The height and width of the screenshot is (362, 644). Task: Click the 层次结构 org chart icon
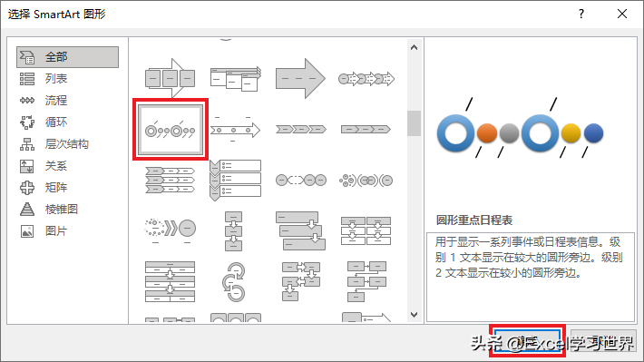click(x=27, y=144)
